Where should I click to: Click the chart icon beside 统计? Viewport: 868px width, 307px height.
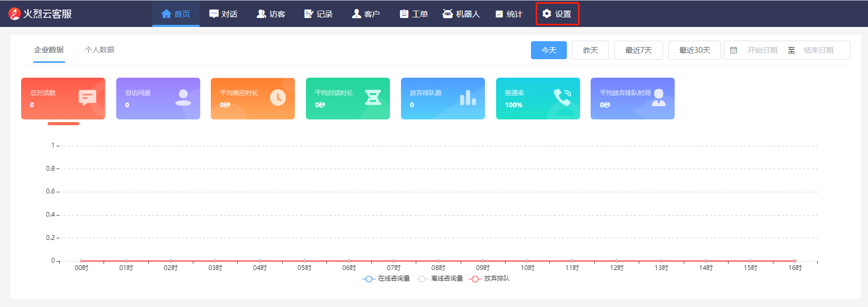click(499, 14)
